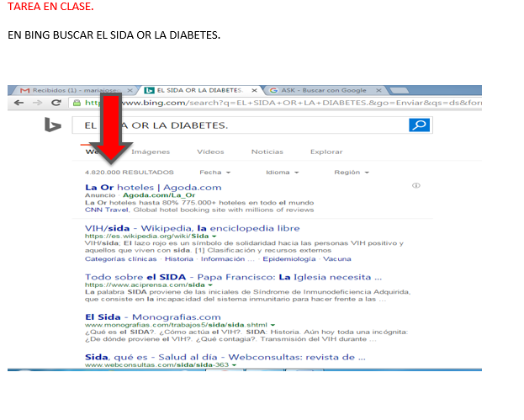The width and height of the screenshot is (524, 420).
Task: Click the www.monografias.com/trabajos5/sida/sida.shtml URL text
Action: point(176,325)
